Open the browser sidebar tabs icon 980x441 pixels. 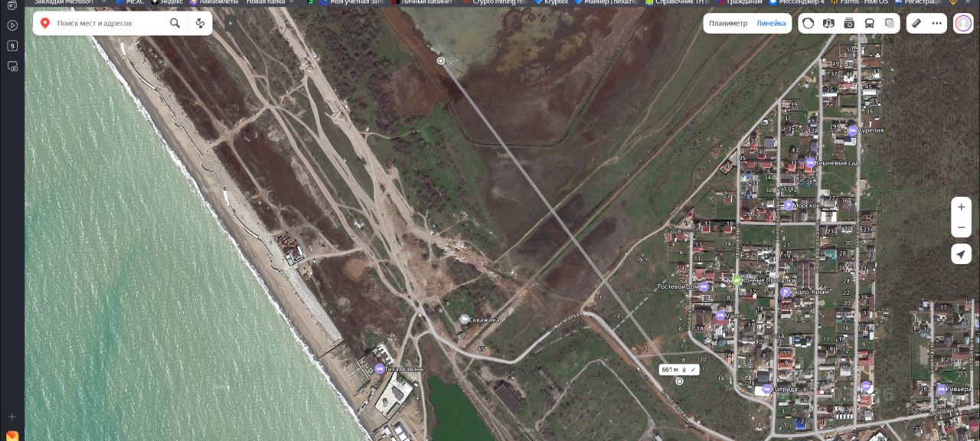(x=12, y=5)
